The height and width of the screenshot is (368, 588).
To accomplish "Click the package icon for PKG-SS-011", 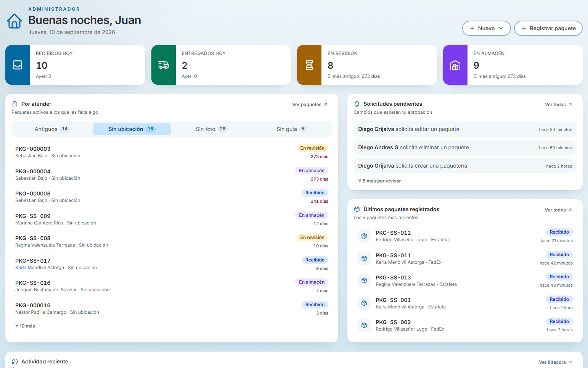I will tap(364, 258).
